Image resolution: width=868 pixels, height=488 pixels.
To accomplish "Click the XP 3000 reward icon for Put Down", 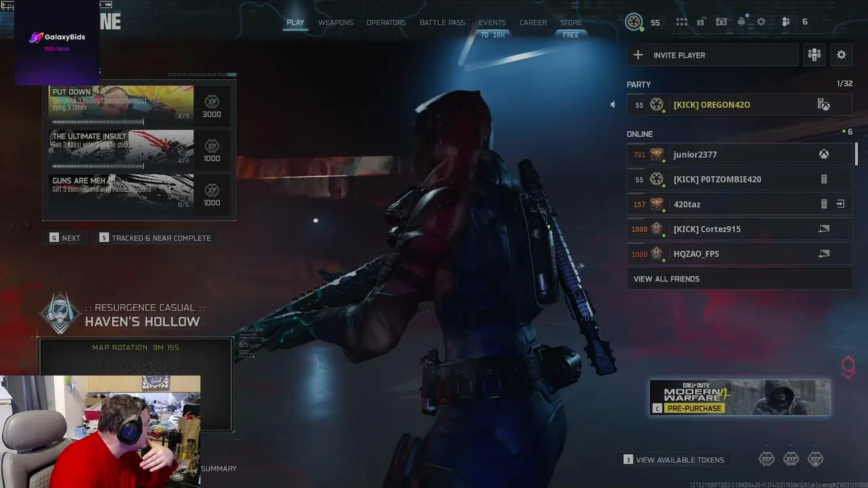I will [x=212, y=102].
